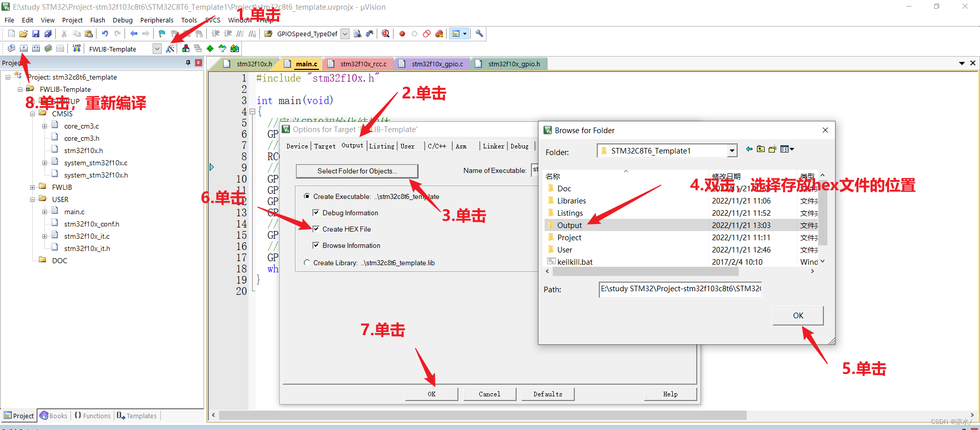Click the Indent selected text icon

click(215, 34)
